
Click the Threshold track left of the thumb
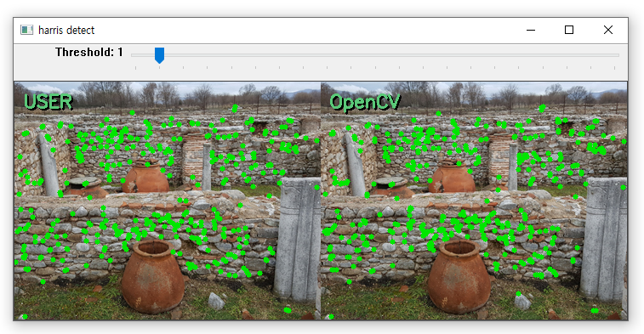click(x=143, y=55)
